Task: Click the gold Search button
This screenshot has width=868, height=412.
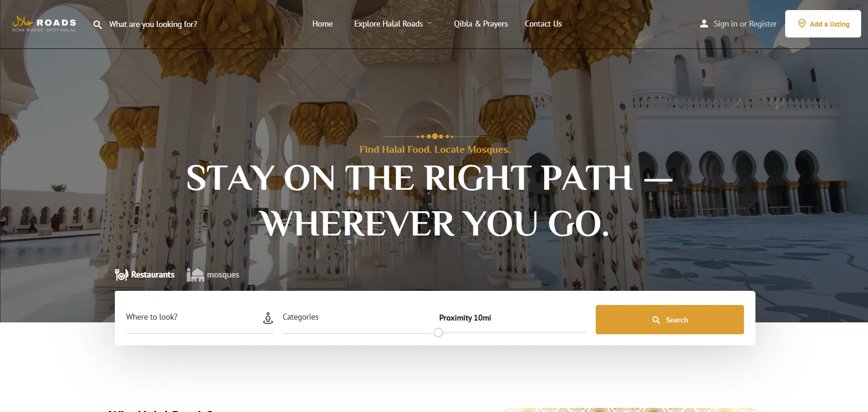Action: pyautogui.click(x=670, y=320)
